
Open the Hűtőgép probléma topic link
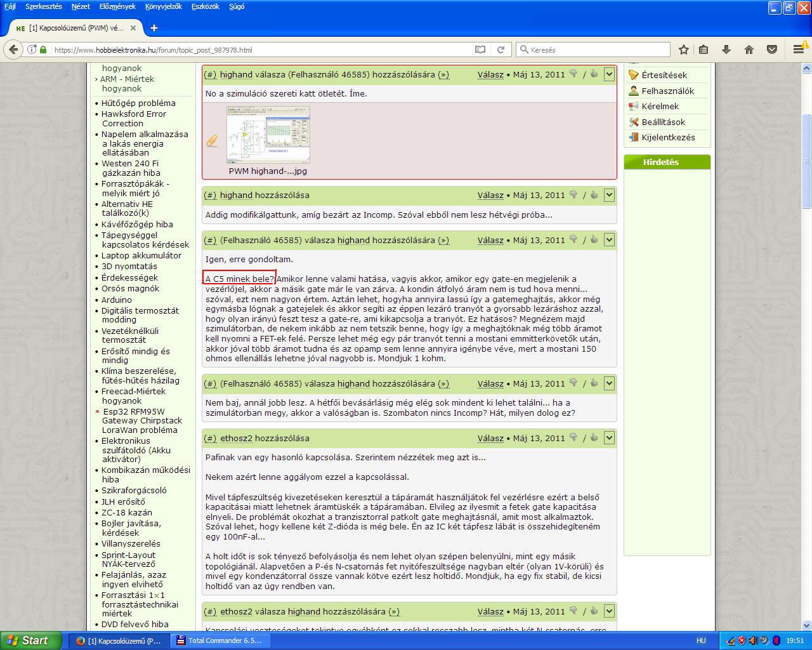point(138,103)
